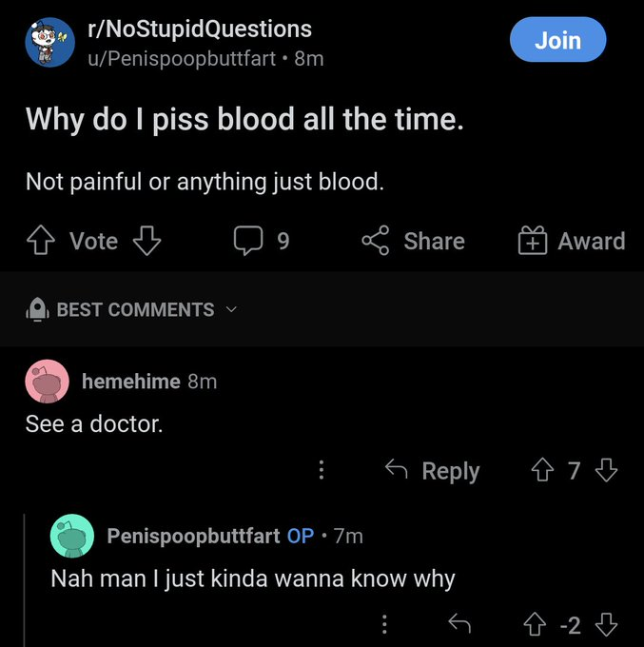
Task: Open the post's comments bubble icon
Action: (x=248, y=242)
